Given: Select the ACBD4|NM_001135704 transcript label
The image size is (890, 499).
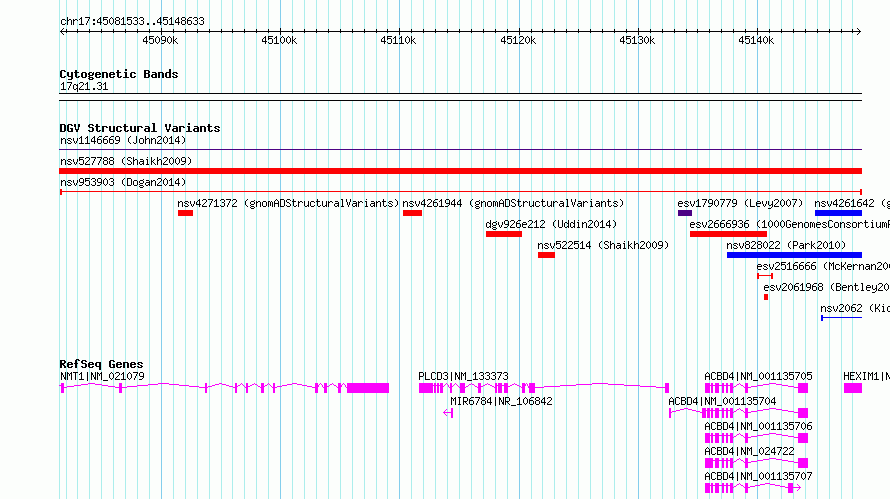Looking at the screenshot, I should [722, 401].
